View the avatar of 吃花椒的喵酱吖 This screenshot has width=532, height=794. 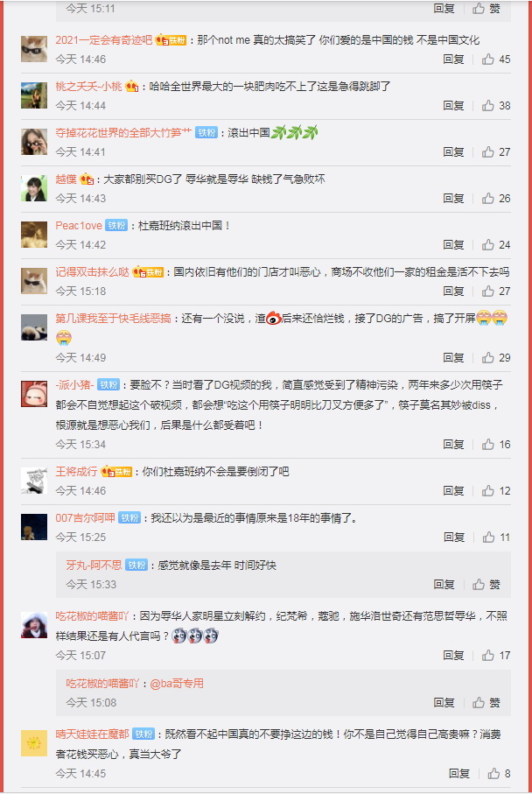[34, 625]
